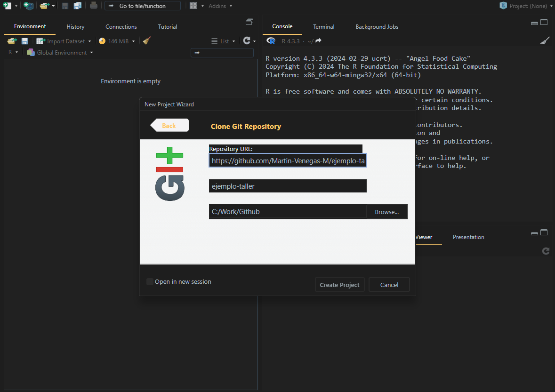This screenshot has width=555, height=392.
Task: Click Back in the New Project Wizard
Action: pyautogui.click(x=169, y=126)
